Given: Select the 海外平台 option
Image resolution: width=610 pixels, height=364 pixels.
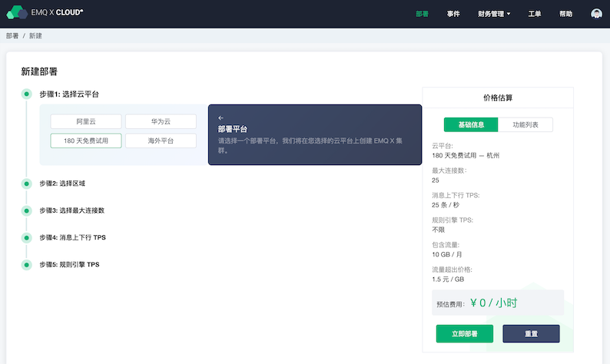Looking at the screenshot, I should [x=161, y=141].
